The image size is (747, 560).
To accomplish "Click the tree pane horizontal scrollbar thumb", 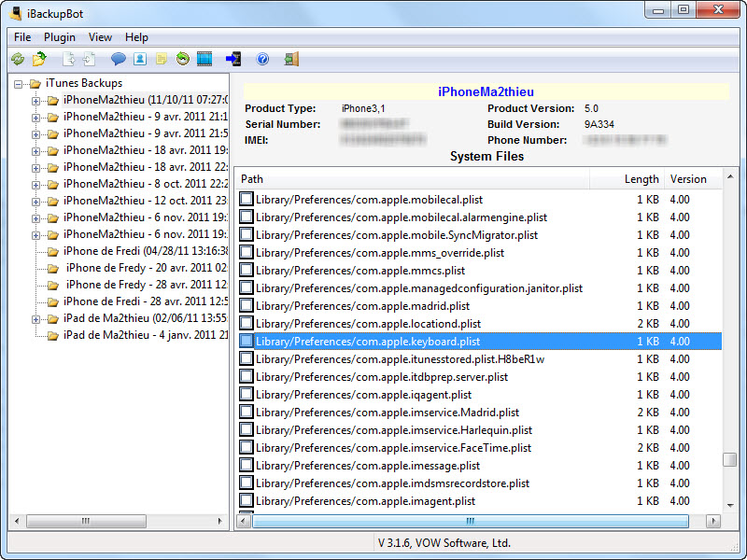I will click(x=86, y=521).
